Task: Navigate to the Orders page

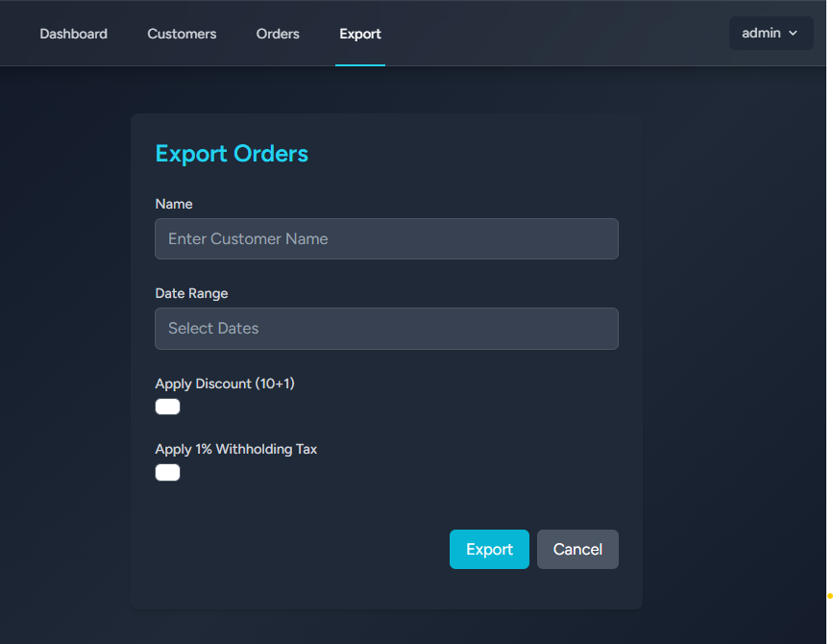Action: (x=278, y=33)
